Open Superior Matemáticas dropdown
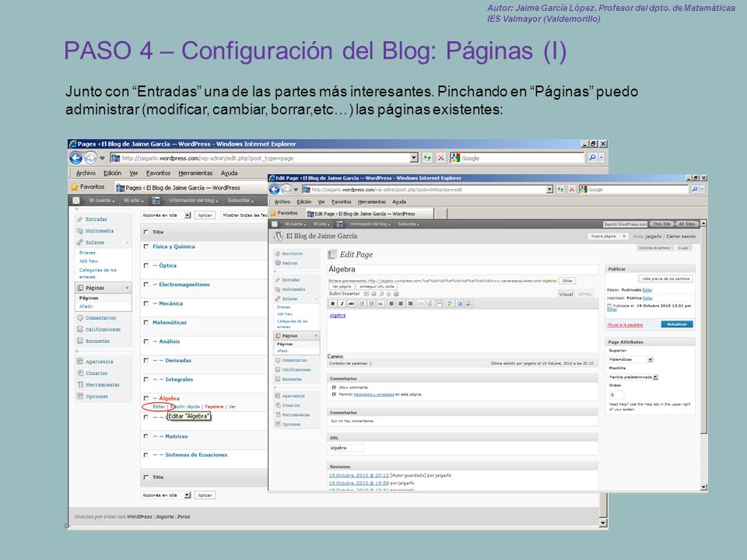The height and width of the screenshot is (560, 747). 631,359
